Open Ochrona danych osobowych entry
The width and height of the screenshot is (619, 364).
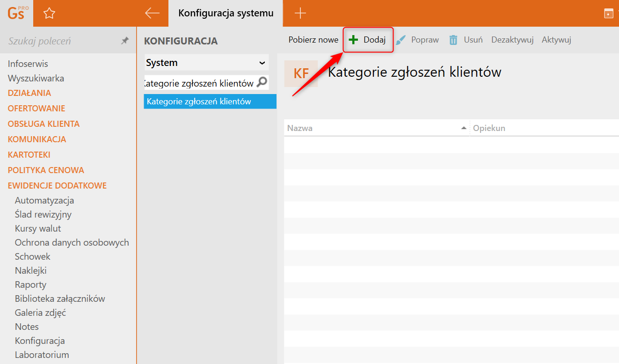point(72,242)
